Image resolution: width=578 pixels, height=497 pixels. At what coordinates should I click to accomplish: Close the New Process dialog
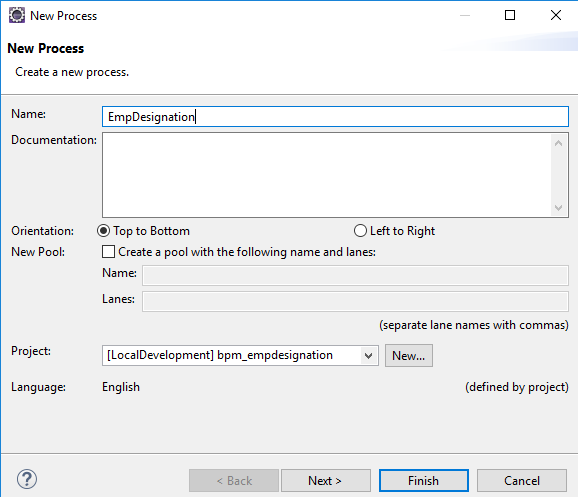tap(556, 15)
